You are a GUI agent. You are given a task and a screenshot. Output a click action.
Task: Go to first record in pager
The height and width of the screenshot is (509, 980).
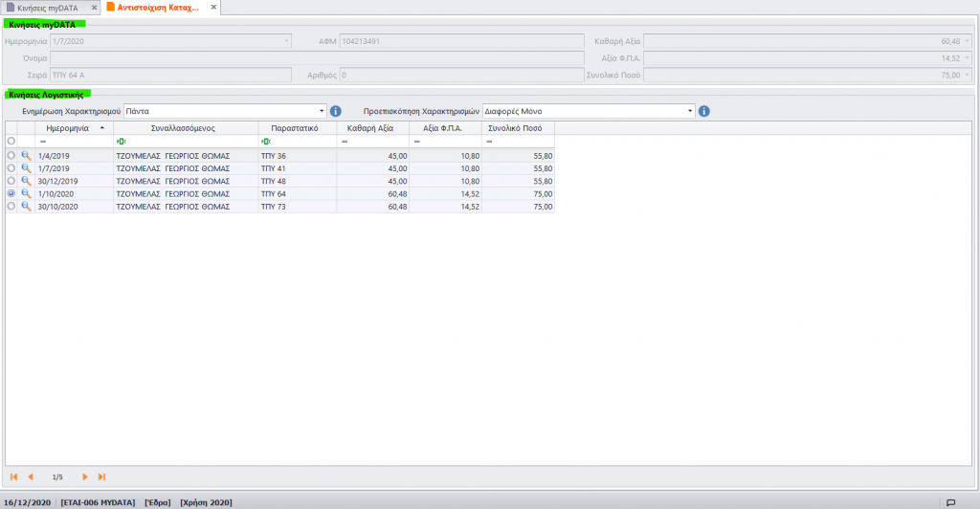[x=13, y=476]
